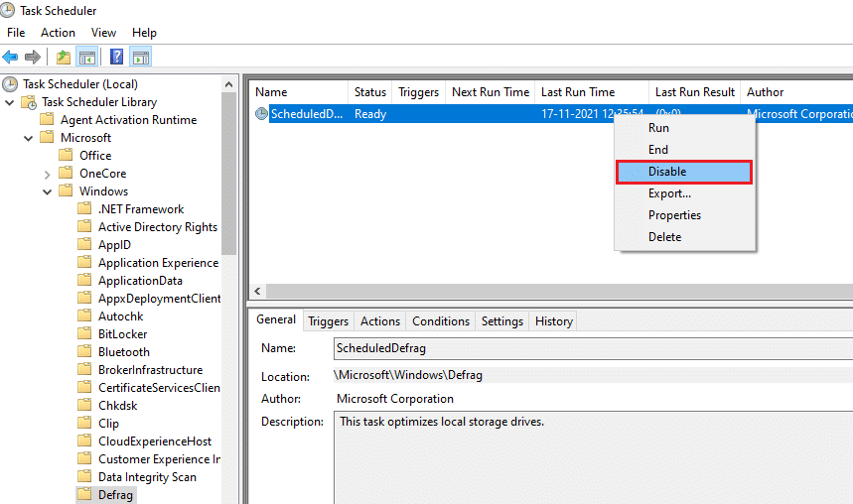This screenshot has width=853, height=504.
Task: Click the tree pane scroll up arrow
Action: [x=229, y=84]
